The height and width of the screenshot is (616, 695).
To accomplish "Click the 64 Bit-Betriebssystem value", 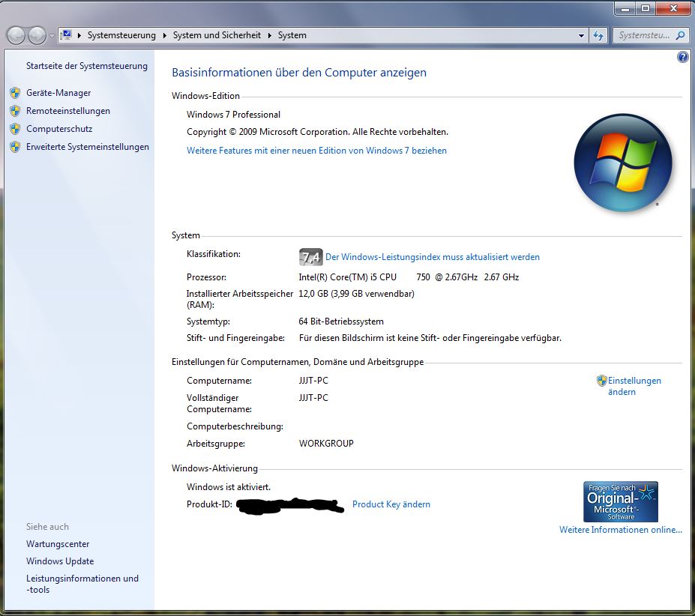I will tap(341, 321).
